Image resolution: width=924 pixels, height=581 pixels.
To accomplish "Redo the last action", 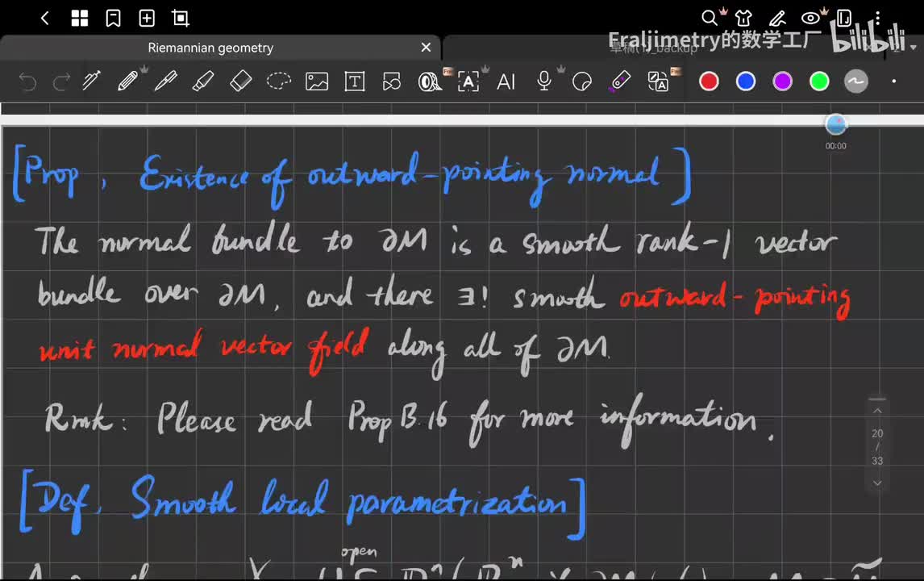I will tap(61, 82).
